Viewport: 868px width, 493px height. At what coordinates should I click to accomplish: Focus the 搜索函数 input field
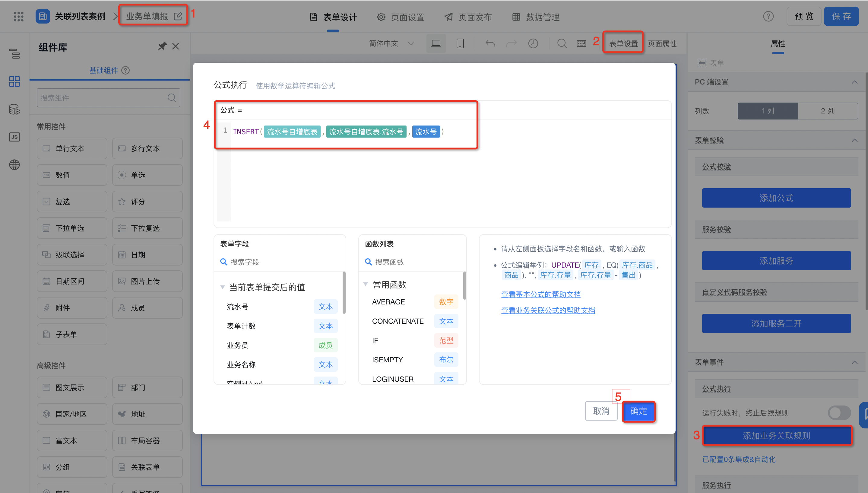[413, 262]
